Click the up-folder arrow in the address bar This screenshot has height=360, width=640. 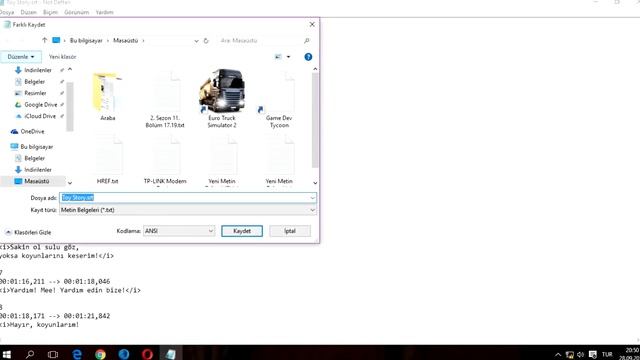44,40
